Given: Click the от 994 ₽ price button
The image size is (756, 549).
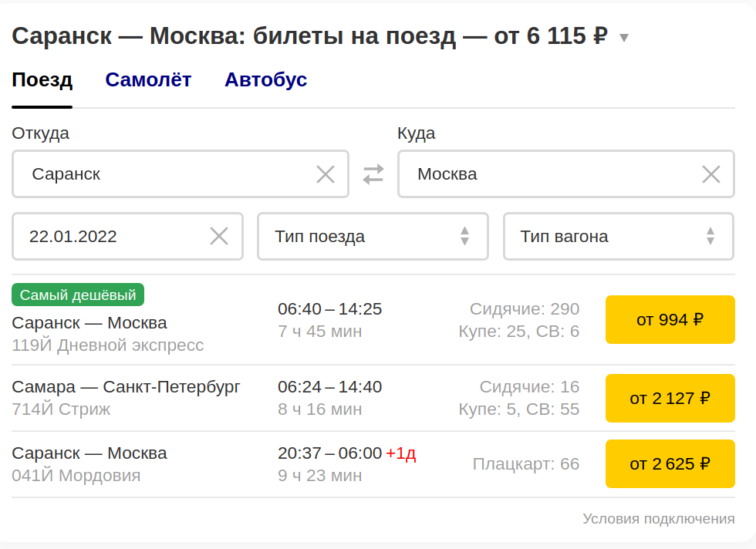Looking at the screenshot, I should point(670,319).
